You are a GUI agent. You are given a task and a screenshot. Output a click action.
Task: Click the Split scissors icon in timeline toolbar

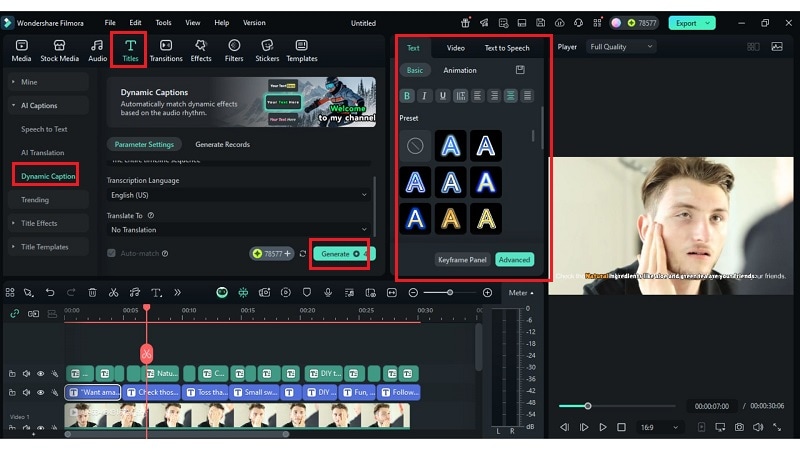click(113, 292)
